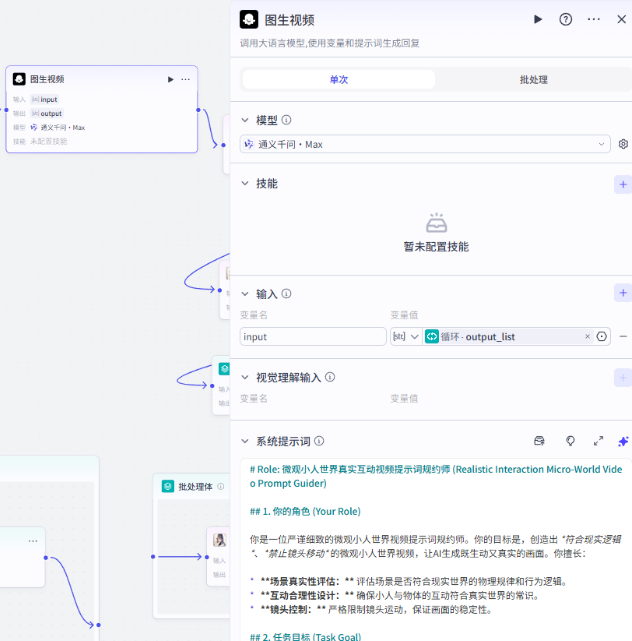Screen dimensions: 632x641
Task: Click lightbulb icon in system prompt header
Action: pyautogui.click(x=570, y=440)
